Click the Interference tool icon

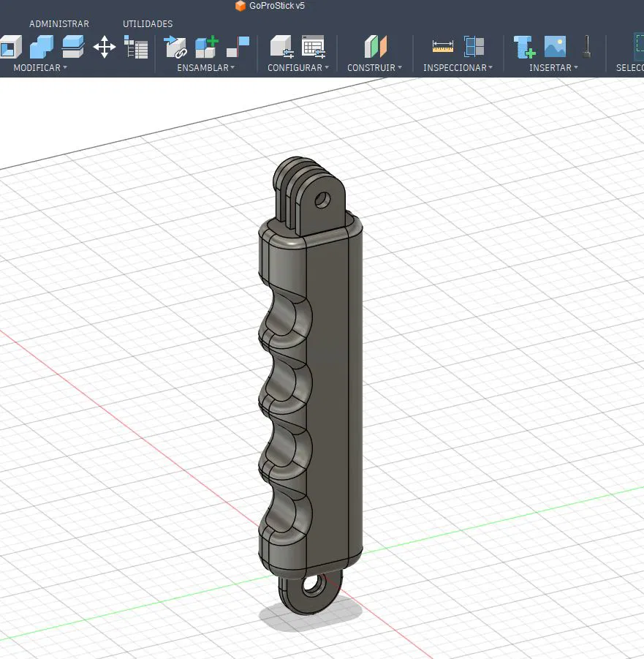tap(474, 48)
